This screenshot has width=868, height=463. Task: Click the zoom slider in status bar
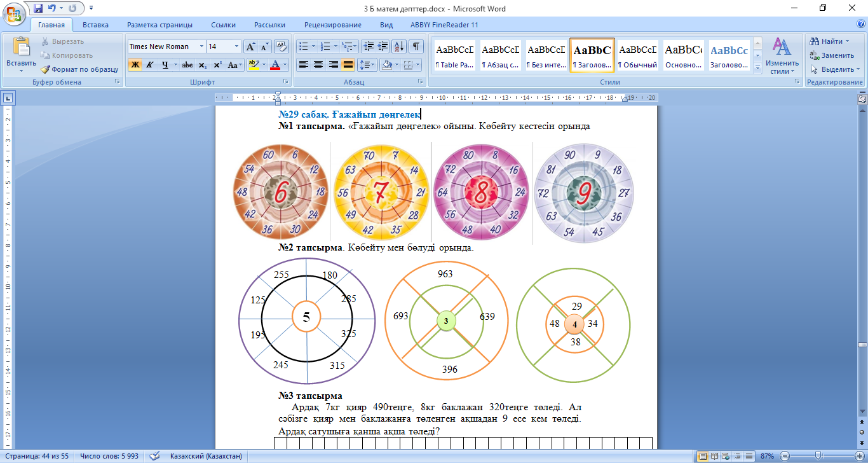click(x=818, y=456)
